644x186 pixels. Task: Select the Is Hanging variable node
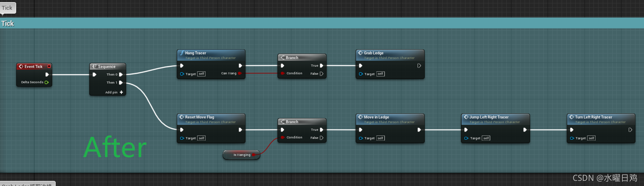click(x=241, y=155)
